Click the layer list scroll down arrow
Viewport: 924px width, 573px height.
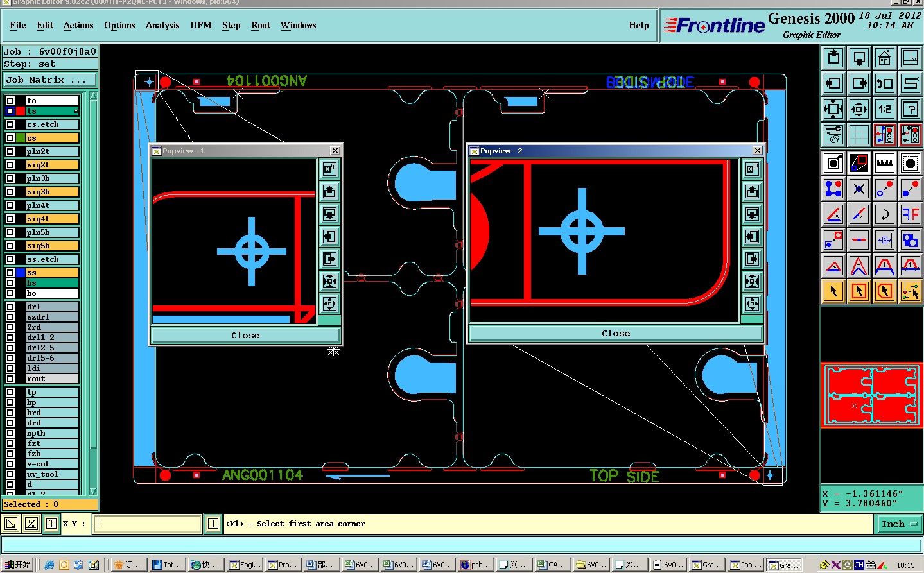(94, 491)
